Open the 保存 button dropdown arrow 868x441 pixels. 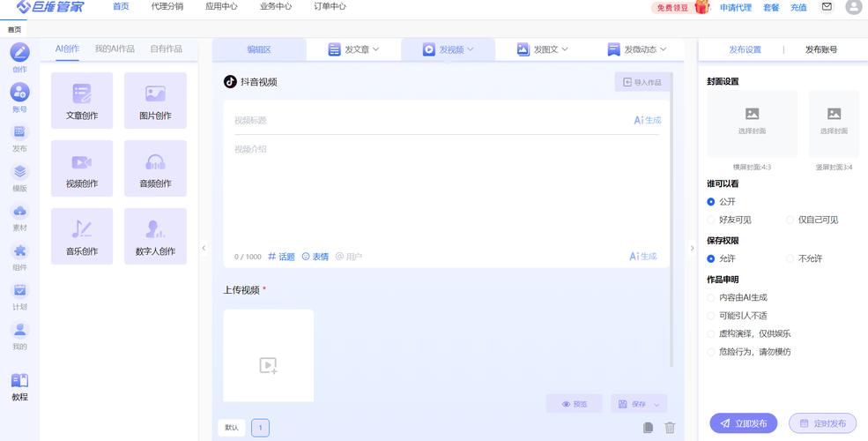657,405
